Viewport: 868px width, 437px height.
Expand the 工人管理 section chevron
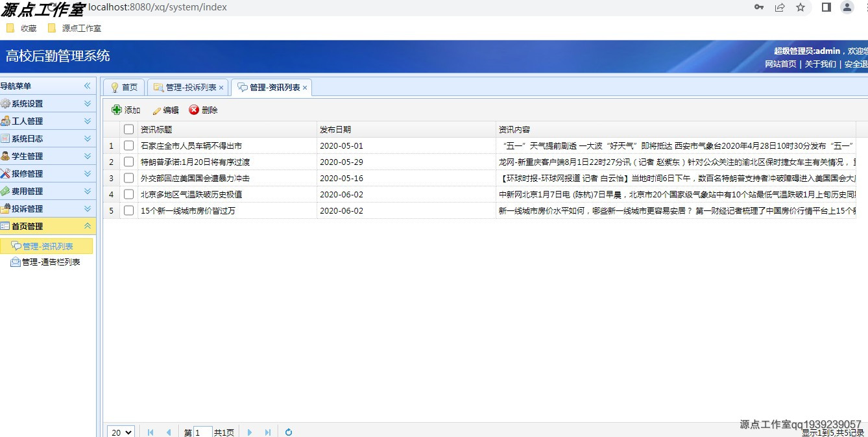(x=88, y=121)
